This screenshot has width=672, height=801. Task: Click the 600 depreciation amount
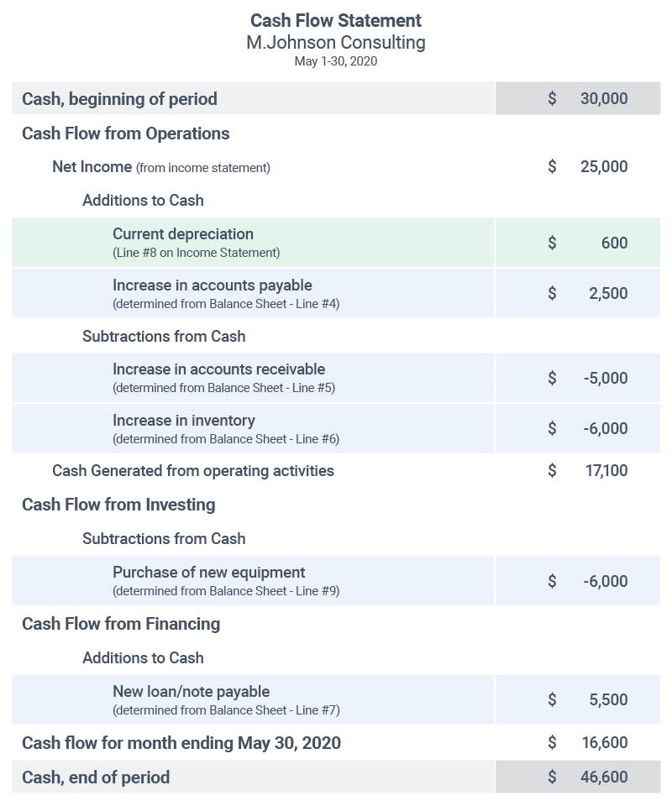[x=614, y=243]
